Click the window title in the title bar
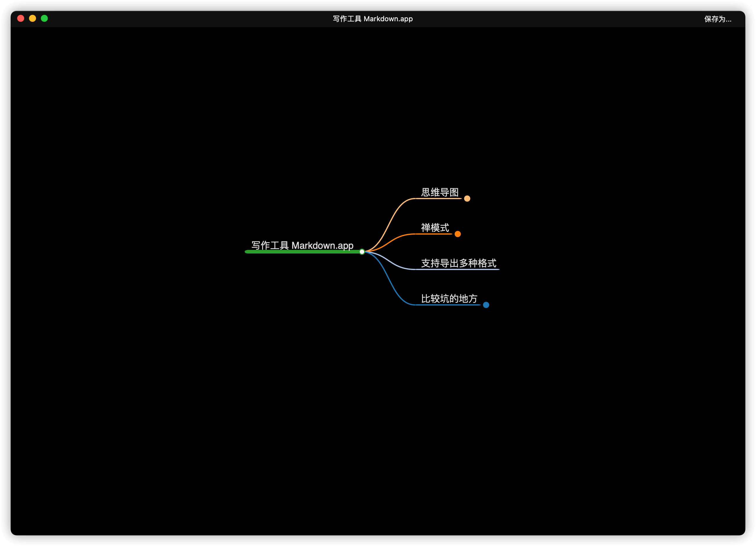 point(373,19)
